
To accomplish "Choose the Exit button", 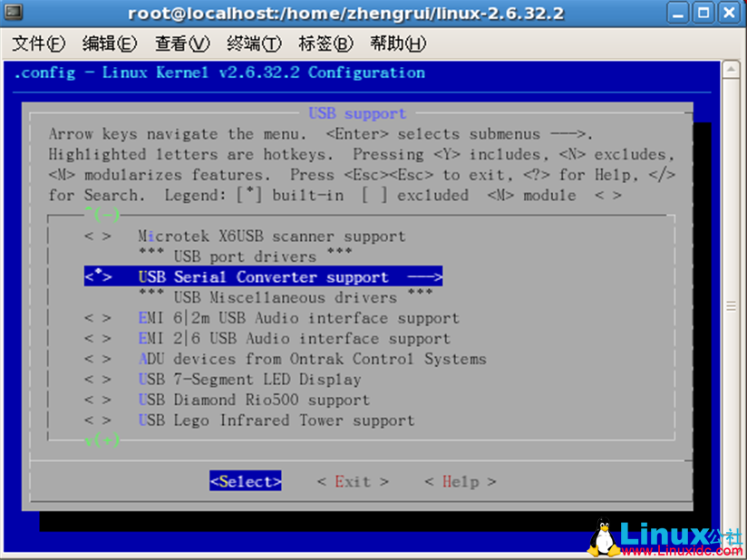I will pyautogui.click(x=353, y=481).
